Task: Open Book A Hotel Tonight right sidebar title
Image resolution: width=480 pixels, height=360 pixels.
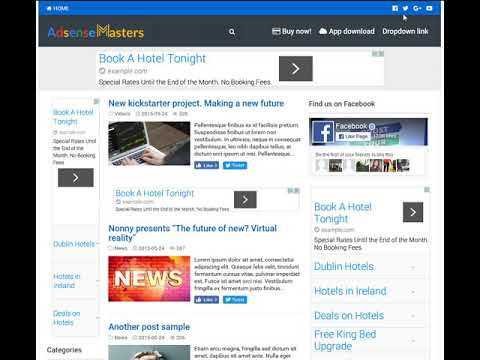Action: click(x=343, y=213)
